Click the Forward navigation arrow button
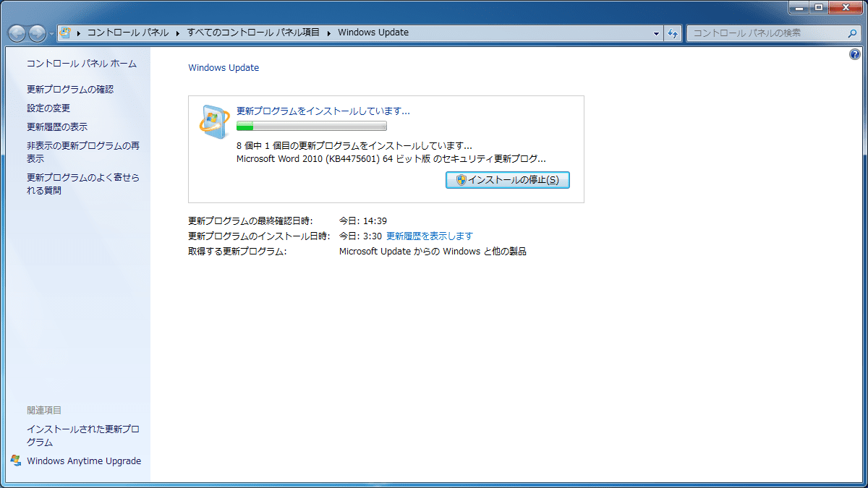 (38, 33)
